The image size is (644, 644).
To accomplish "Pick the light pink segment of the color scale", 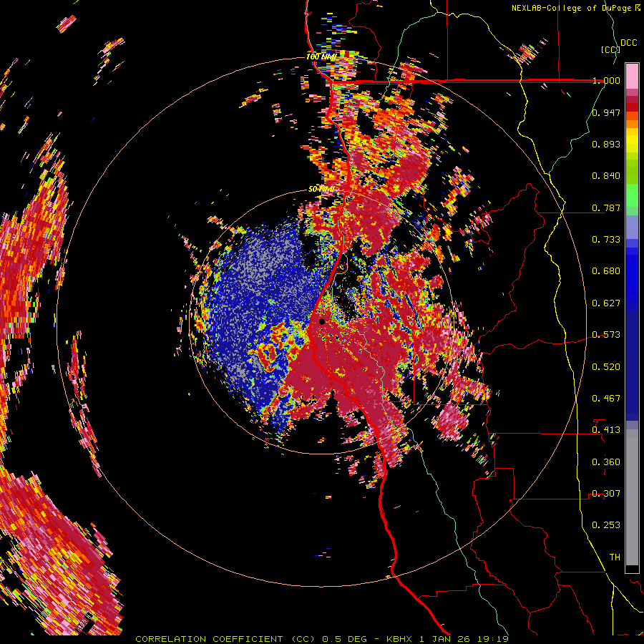I will [x=632, y=77].
